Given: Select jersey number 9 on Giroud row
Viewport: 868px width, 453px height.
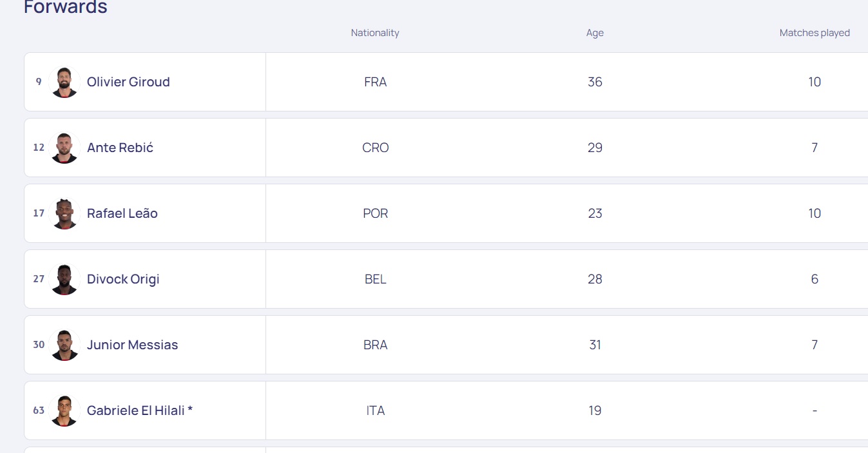Looking at the screenshot, I should coord(39,82).
